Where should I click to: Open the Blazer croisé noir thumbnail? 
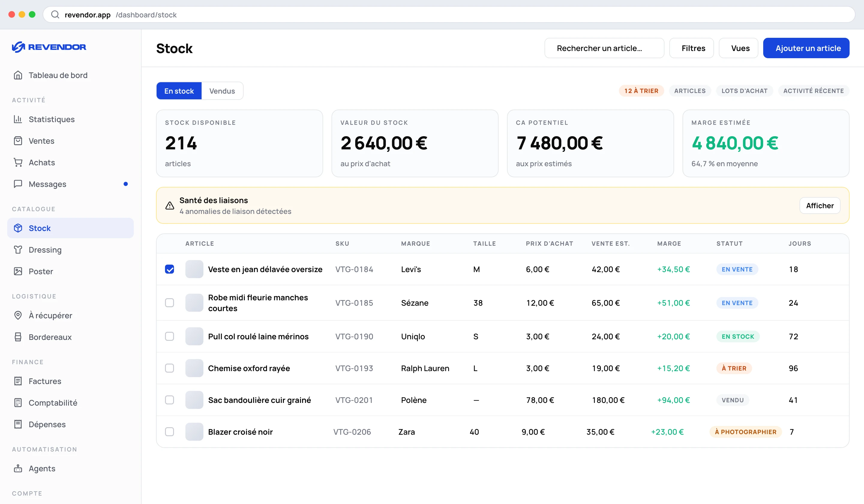tap(194, 432)
